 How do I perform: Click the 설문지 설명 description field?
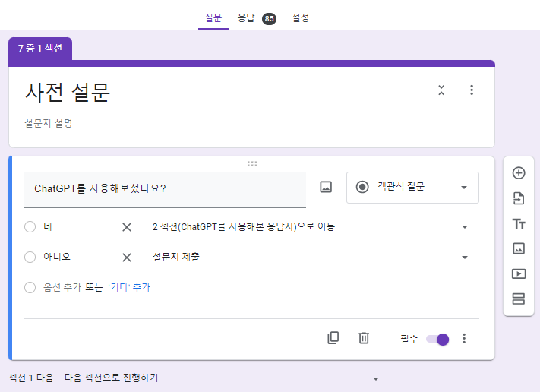(48, 123)
